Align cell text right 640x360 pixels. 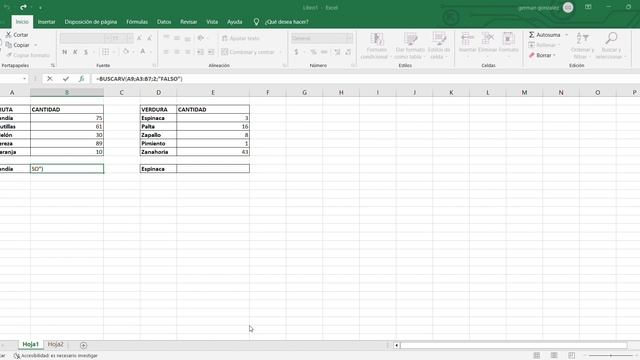pos(187,52)
